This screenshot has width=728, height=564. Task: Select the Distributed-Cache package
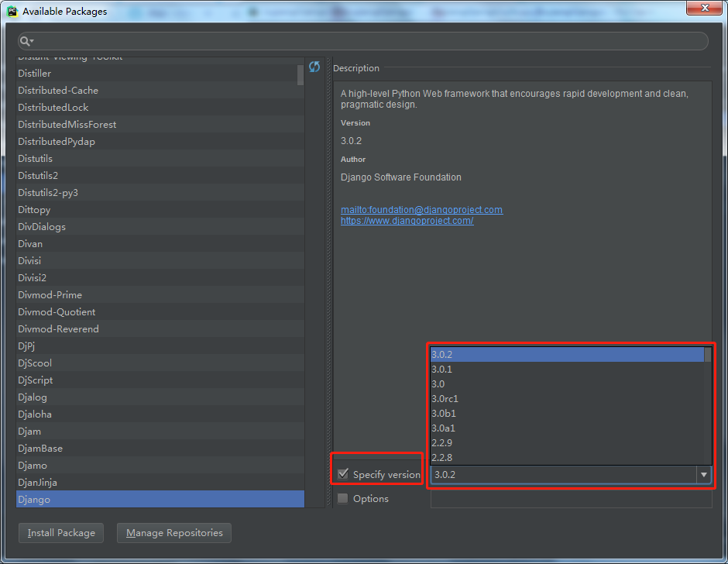(160, 90)
